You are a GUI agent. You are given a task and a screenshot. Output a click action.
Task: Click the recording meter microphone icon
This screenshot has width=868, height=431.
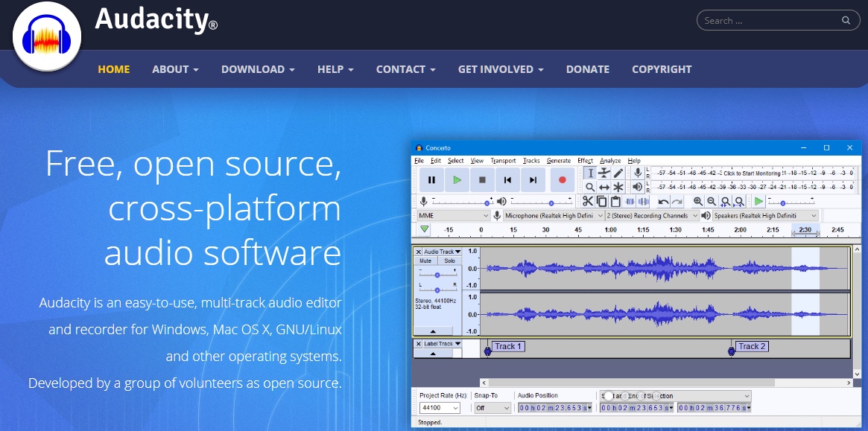click(x=638, y=173)
